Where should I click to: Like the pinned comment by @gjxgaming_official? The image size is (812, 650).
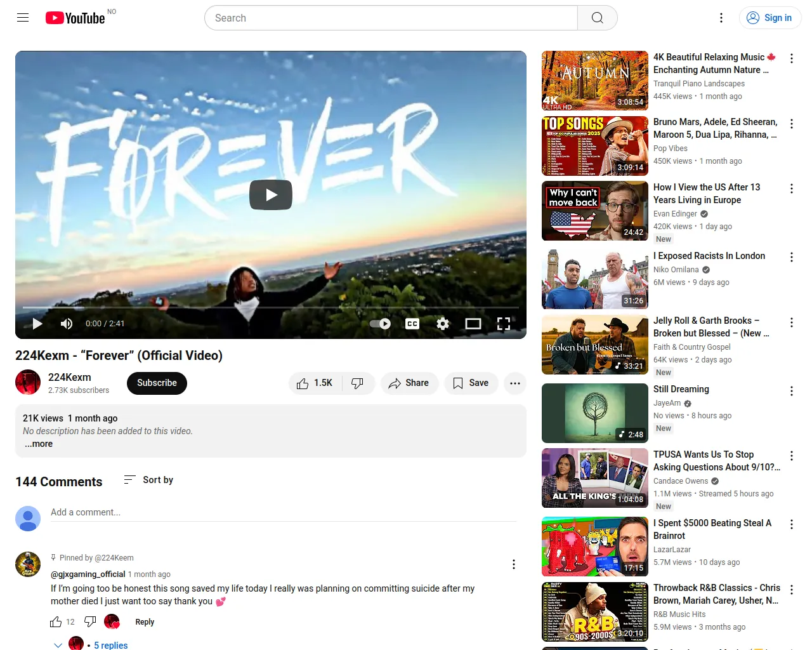56,622
